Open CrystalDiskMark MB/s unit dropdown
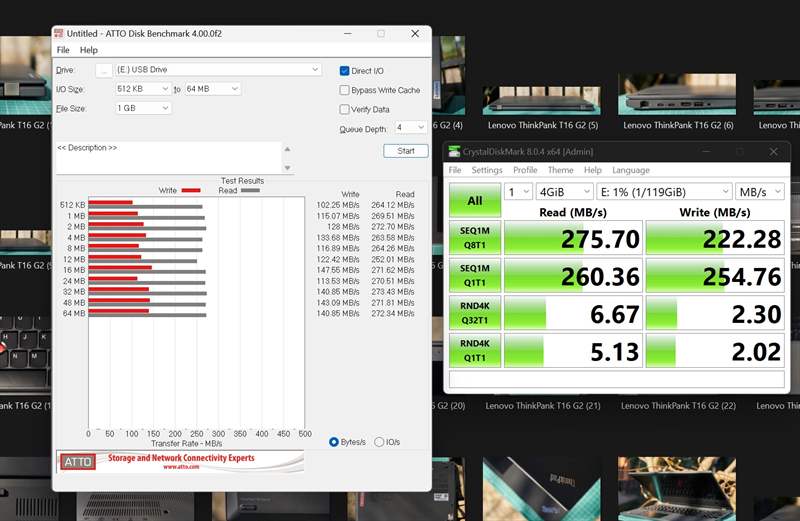Image resolution: width=800 pixels, height=521 pixels. pos(760,192)
